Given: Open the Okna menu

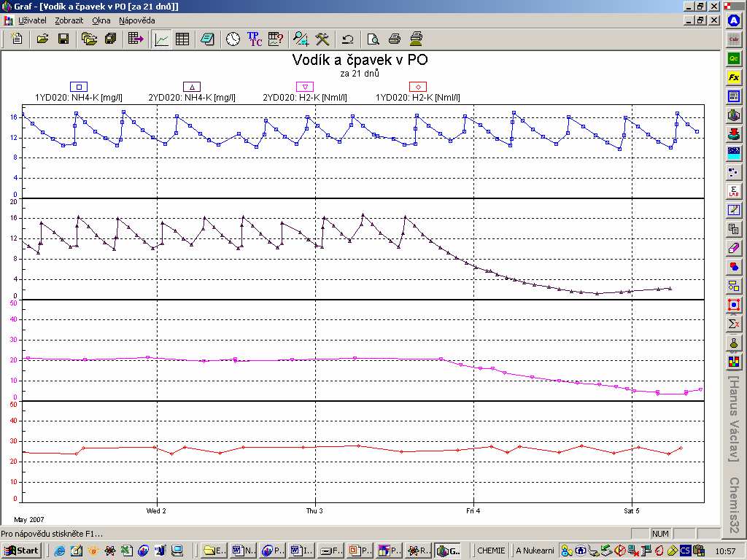Looking at the screenshot, I should (x=101, y=20).
